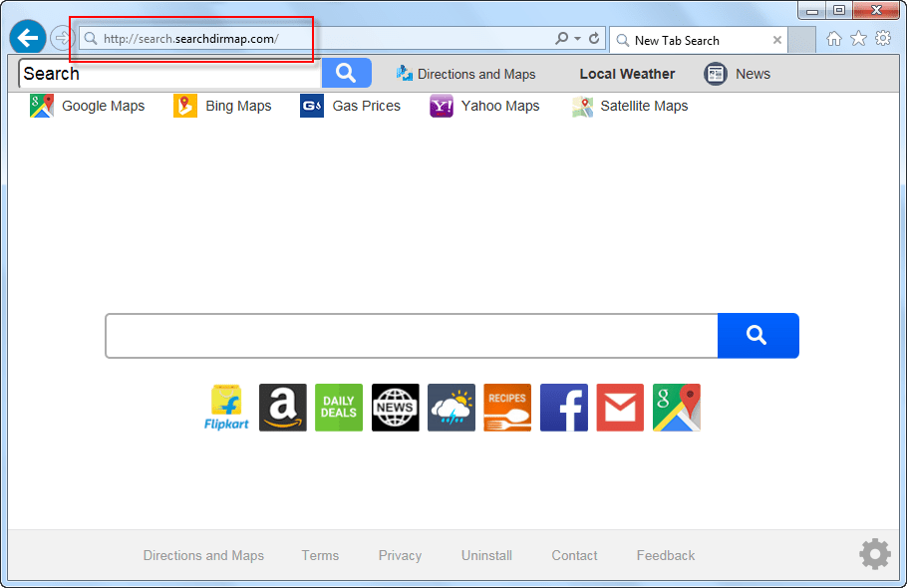This screenshot has width=907, height=588.
Task: Open a new blank tab button
Action: click(x=801, y=40)
